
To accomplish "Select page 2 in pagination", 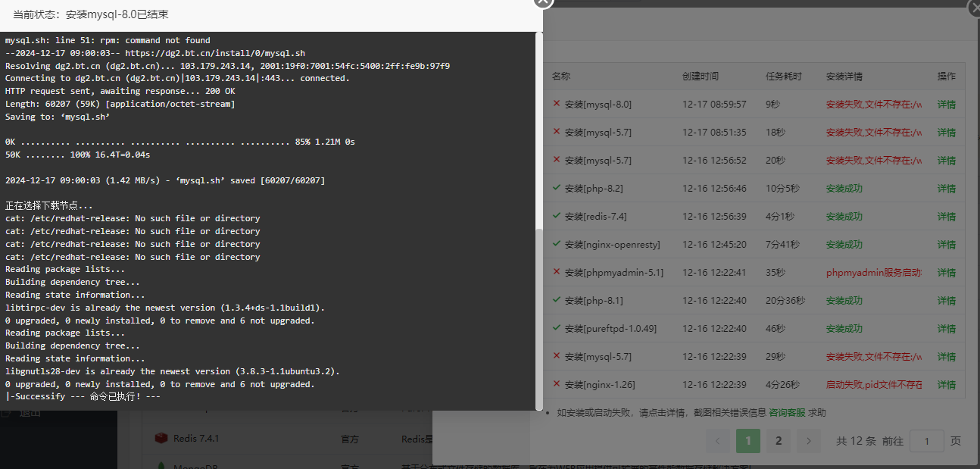I will (x=779, y=441).
